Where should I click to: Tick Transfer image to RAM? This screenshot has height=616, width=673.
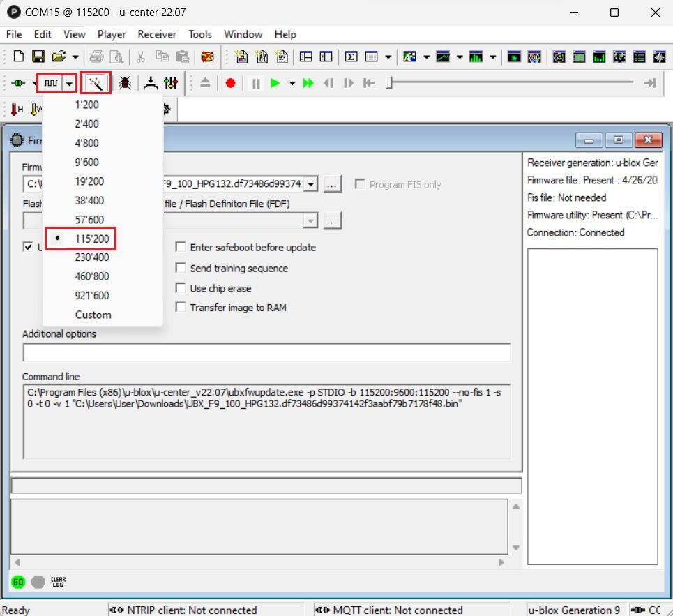(x=181, y=308)
